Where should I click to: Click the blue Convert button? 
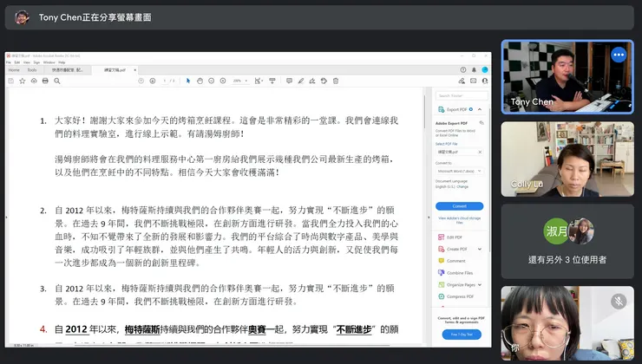[460, 206]
